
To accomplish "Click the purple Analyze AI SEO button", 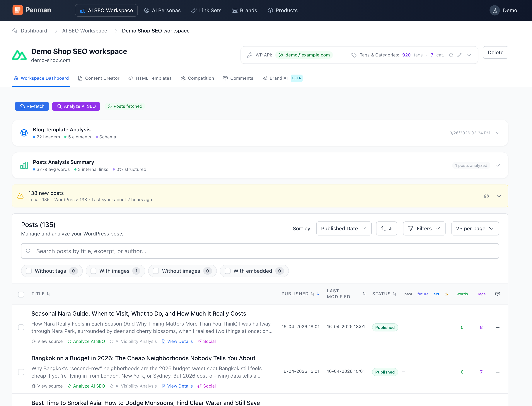I will (x=76, y=106).
